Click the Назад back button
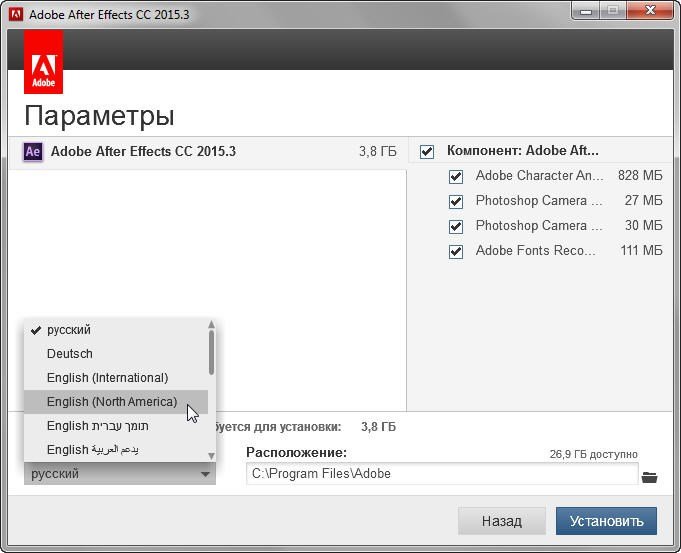 tap(502, 521)
